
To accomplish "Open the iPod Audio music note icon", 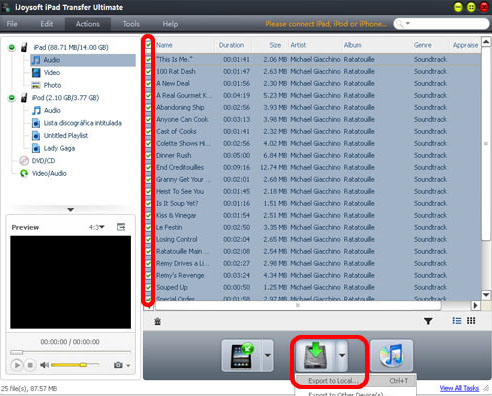I will [36, 110].
